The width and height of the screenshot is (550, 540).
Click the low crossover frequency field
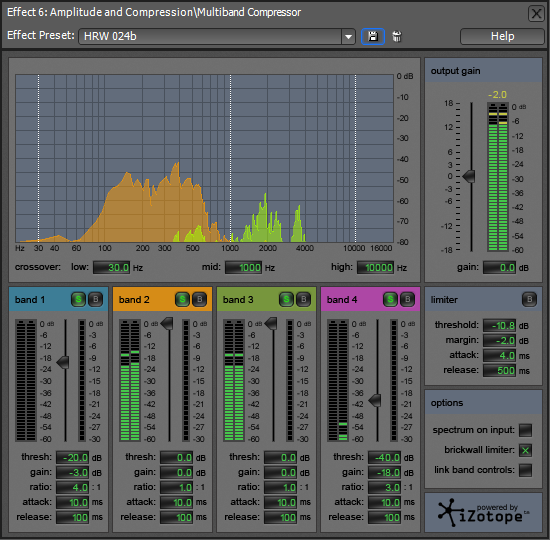[112, 267]
